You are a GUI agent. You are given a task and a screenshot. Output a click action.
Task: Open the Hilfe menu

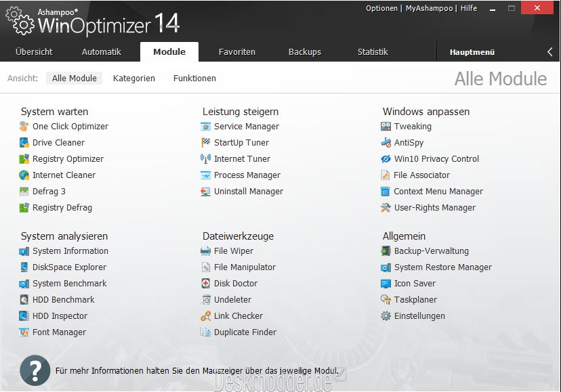pos(469,8)
